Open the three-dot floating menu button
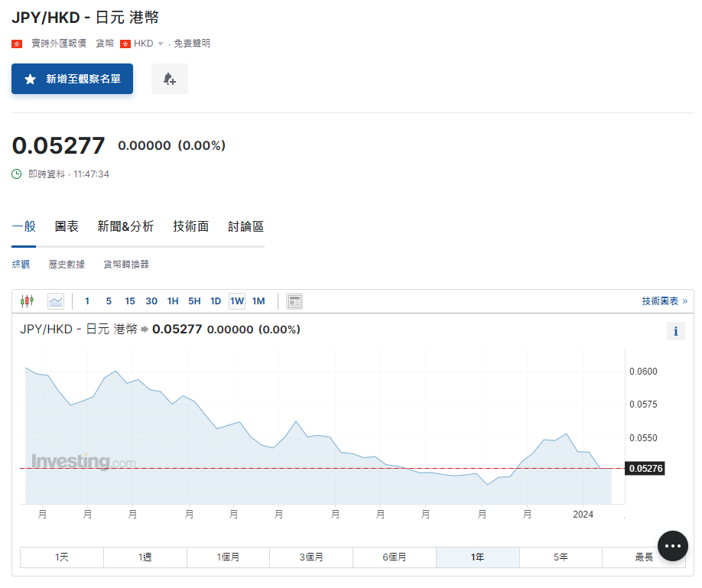The height and width of the screenshot is (588, 702). 672,546
